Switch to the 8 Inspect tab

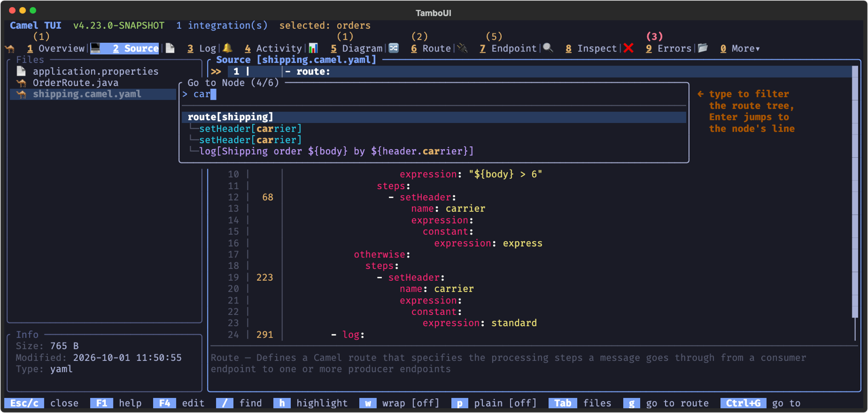click(x=591, y=49)
